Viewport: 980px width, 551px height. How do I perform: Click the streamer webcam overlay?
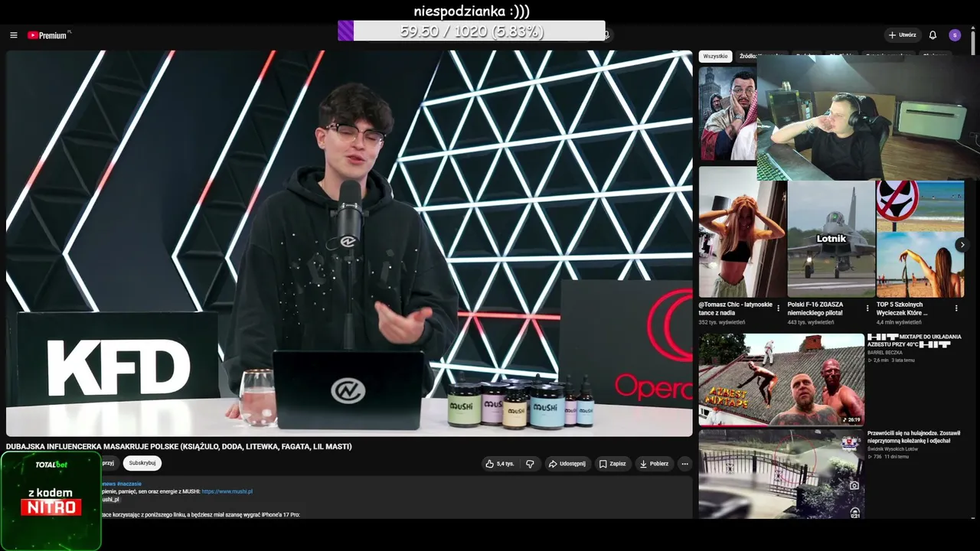tap(868, 119)
